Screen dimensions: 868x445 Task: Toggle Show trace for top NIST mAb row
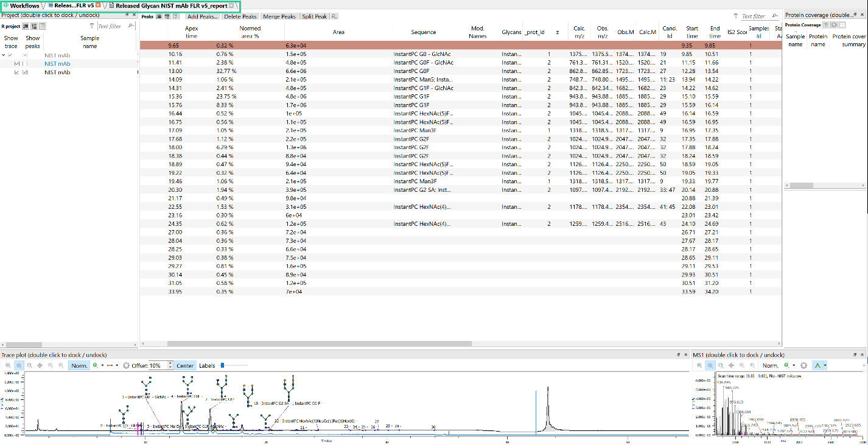click(x=10, y=55)
